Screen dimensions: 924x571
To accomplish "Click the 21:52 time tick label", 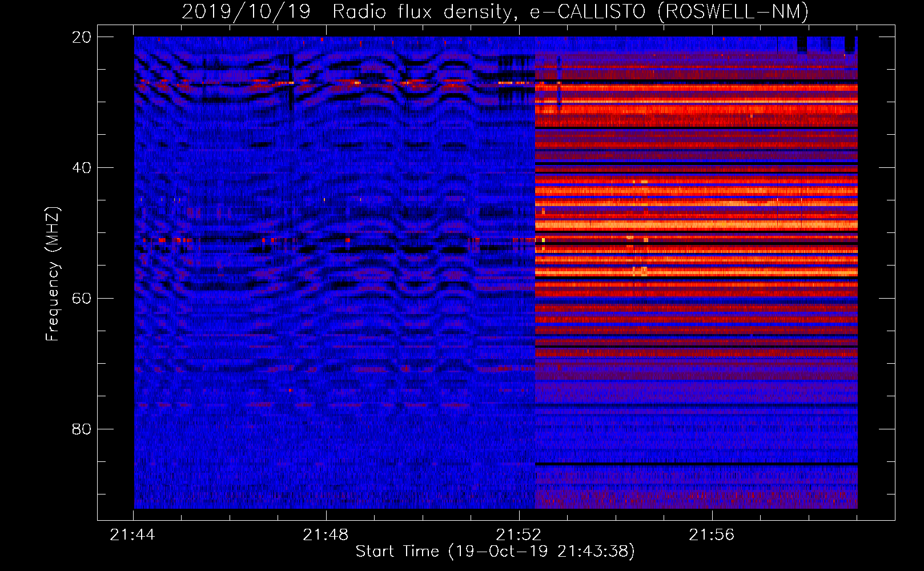I will (x=519, y=535).
